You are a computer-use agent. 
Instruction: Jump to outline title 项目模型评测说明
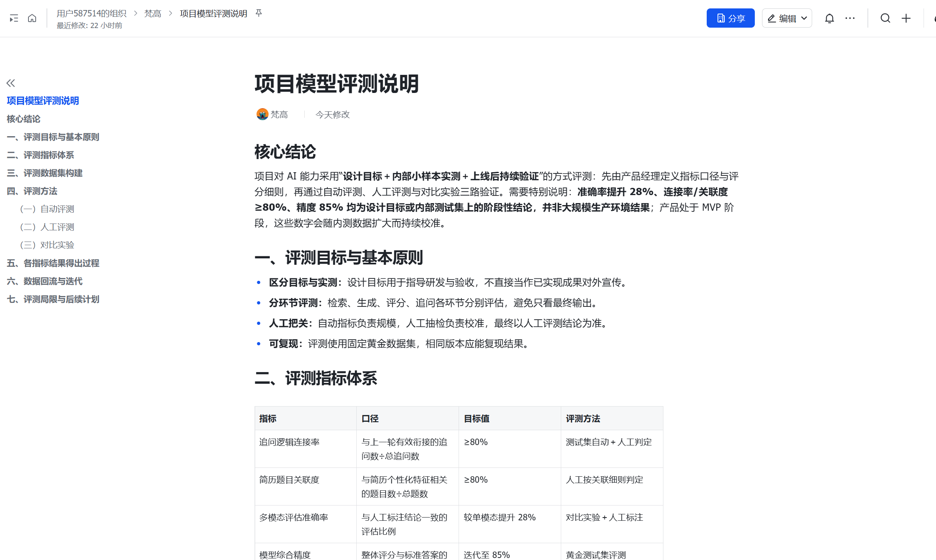(x=43, y=101)
